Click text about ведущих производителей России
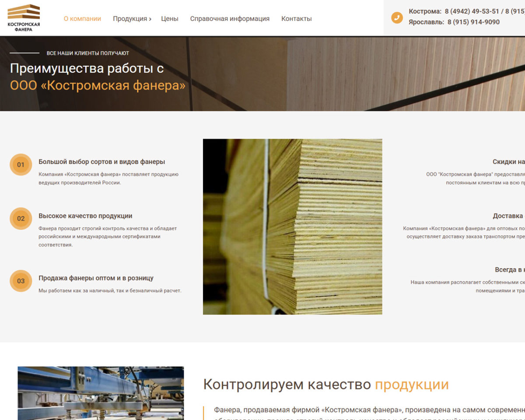Screen dimensions: 525x420 (108, 178)
